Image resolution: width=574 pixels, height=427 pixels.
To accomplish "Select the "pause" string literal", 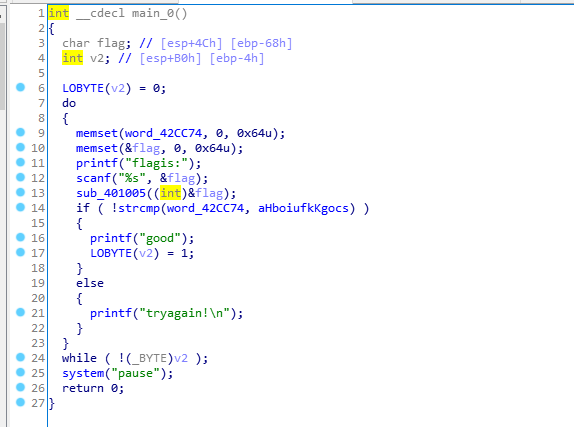I will 135,373.
